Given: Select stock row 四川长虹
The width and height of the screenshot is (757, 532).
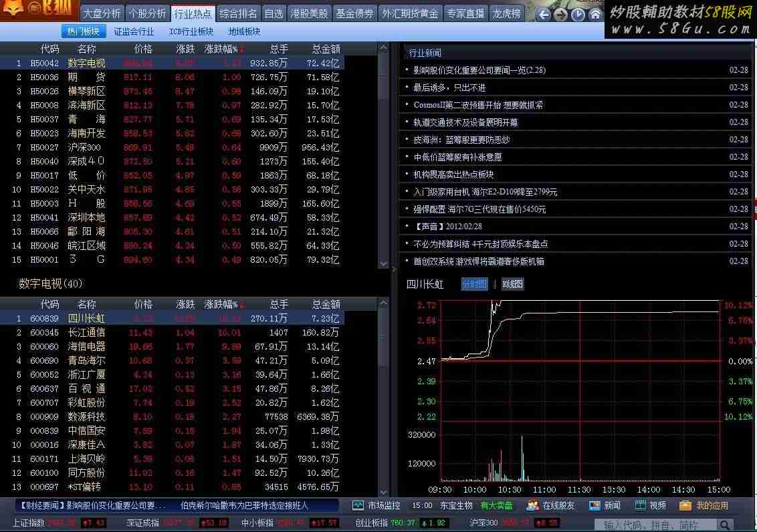Looking at the screenshot, I should tap(172, 318).
